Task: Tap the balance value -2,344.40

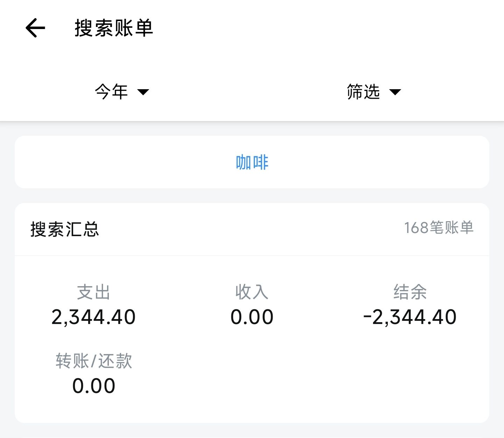Action: coord(410,317)
